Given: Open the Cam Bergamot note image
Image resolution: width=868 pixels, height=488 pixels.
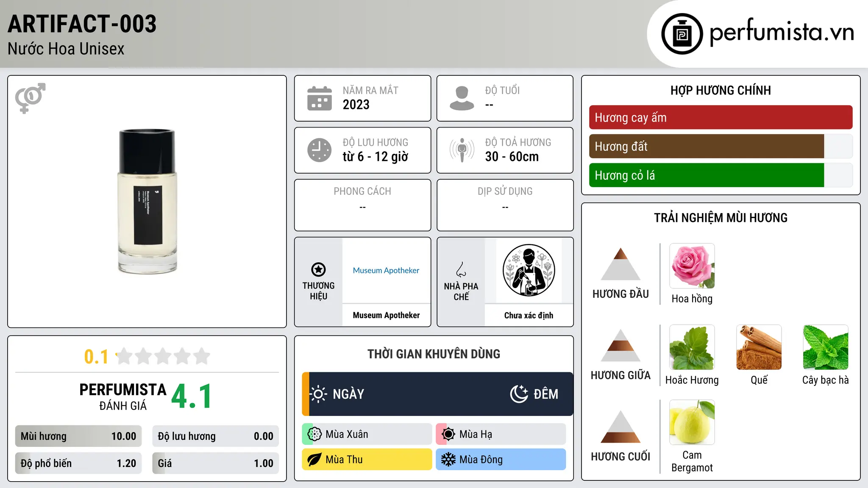Looking at the screenshot, I should pos(692,422).
